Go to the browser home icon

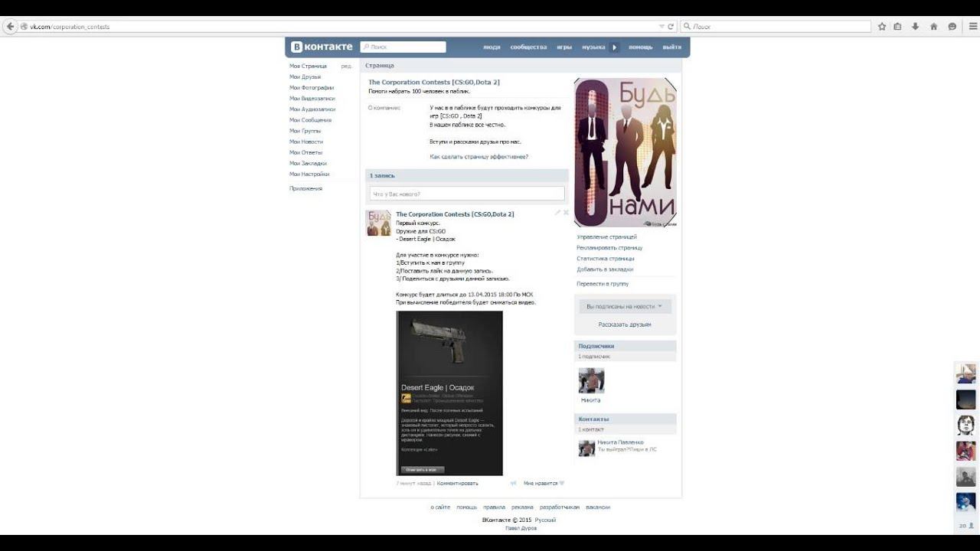coord(933,26)
